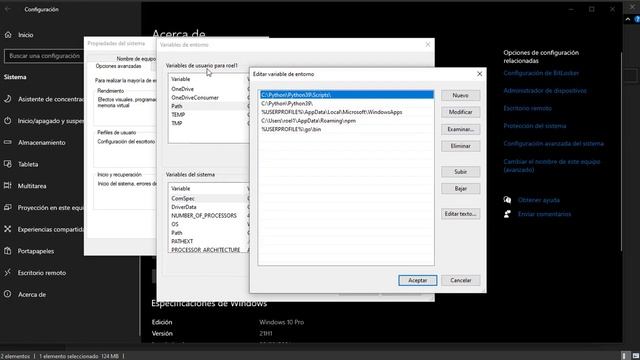Viewport: 640px width, 360px height.
Task: Switch to Nombre de equipo tab
Action: [136, 59]
